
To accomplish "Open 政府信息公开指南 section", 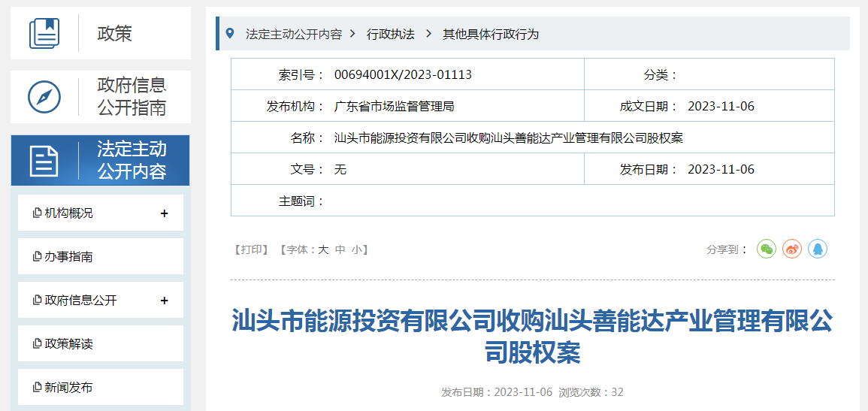I will [x=101, y=97].
